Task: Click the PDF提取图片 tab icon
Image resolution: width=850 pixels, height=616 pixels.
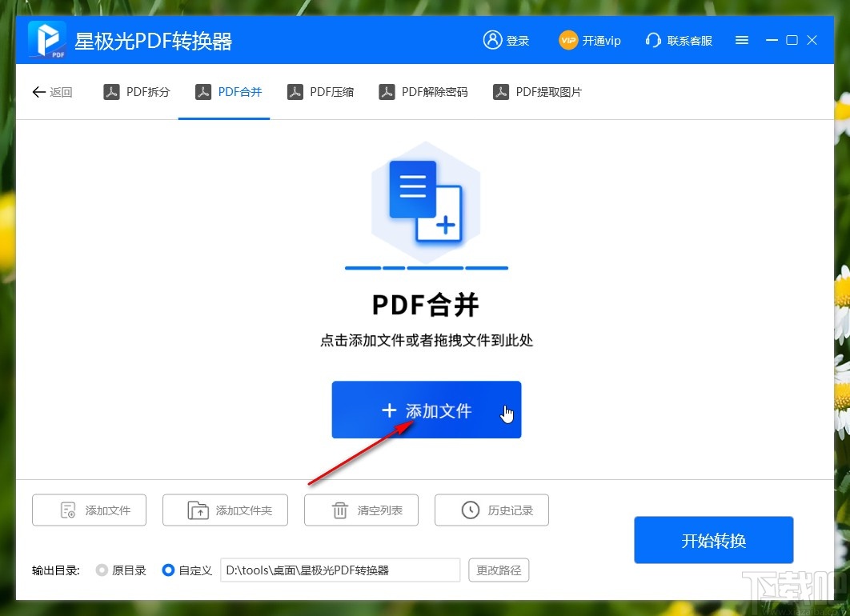Action: [x=501, y=92]
